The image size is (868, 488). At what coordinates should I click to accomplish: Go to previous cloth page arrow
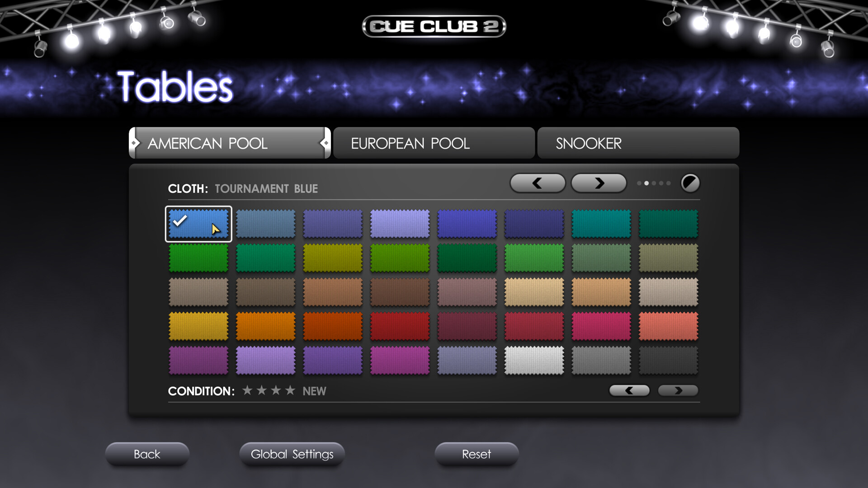tap(538, 183)
